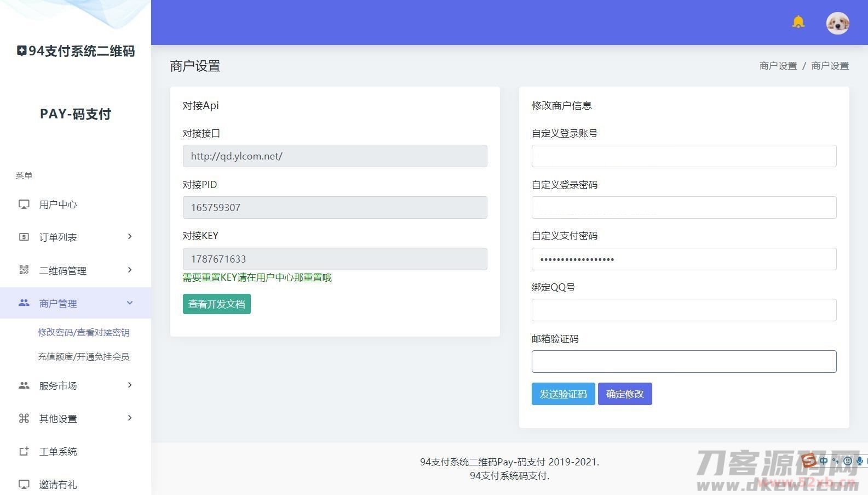Screen dimensions: 868x495
Task: Click the 二维码管理 QR code icon
Action: tap(24, 270)
